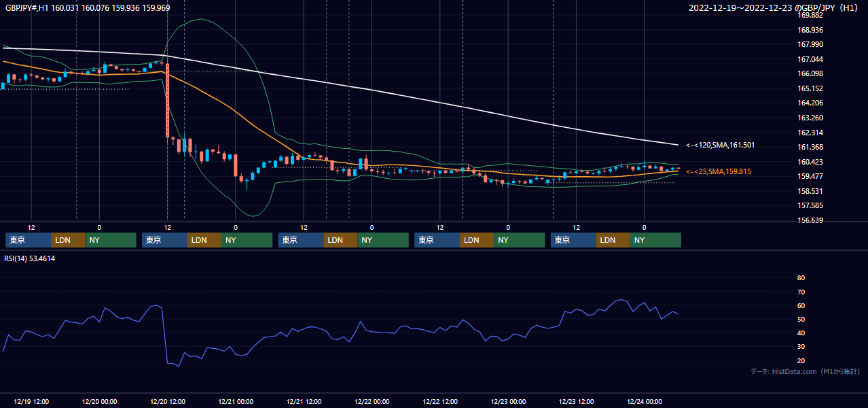The image size is (868, 408).
Task: Click RSI scale value 80
Action: (801, 278)
